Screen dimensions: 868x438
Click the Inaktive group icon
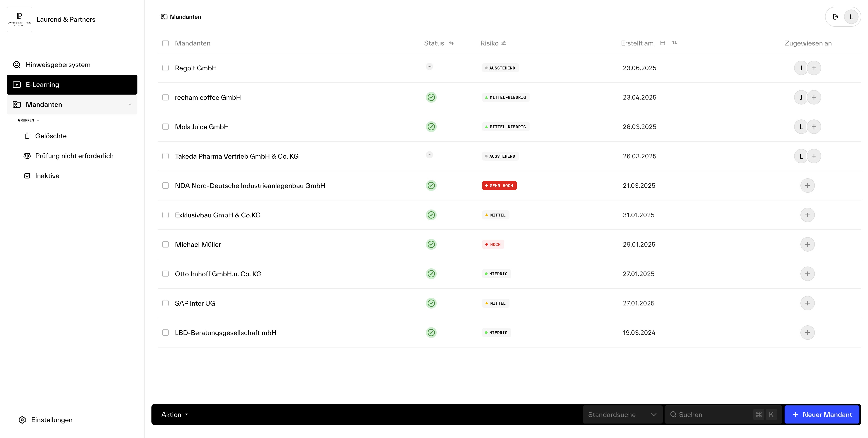[x=27, y=176]
